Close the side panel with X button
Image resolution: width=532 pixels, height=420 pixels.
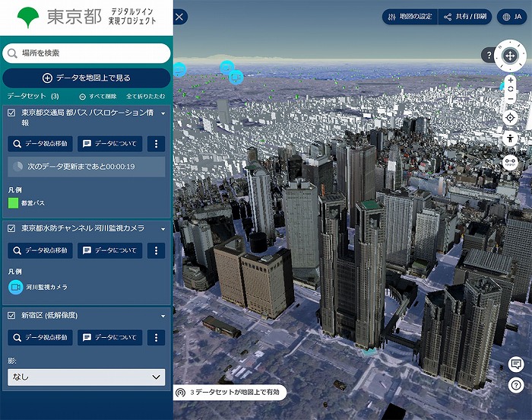[x=179, y=17]
